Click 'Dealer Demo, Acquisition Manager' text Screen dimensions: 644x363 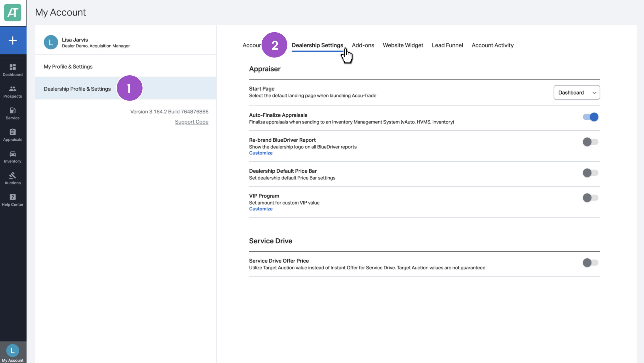96,46
